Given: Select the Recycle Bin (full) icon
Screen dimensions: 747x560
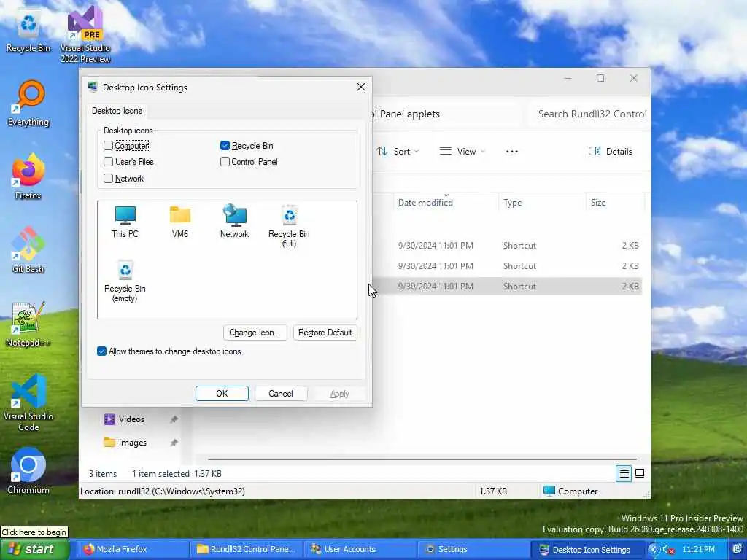Looking at the screenshot, I should pos(289,226).
